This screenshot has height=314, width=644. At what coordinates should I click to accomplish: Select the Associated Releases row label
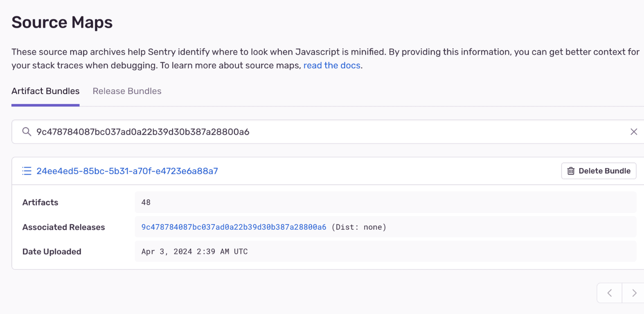[64, 227]
